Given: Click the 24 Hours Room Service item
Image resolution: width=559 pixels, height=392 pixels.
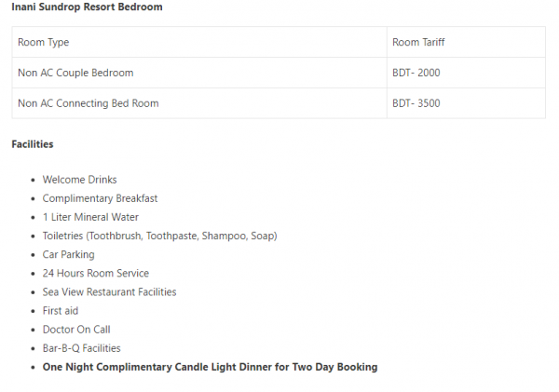Looking at the screenshot, I should coord(96,274).
